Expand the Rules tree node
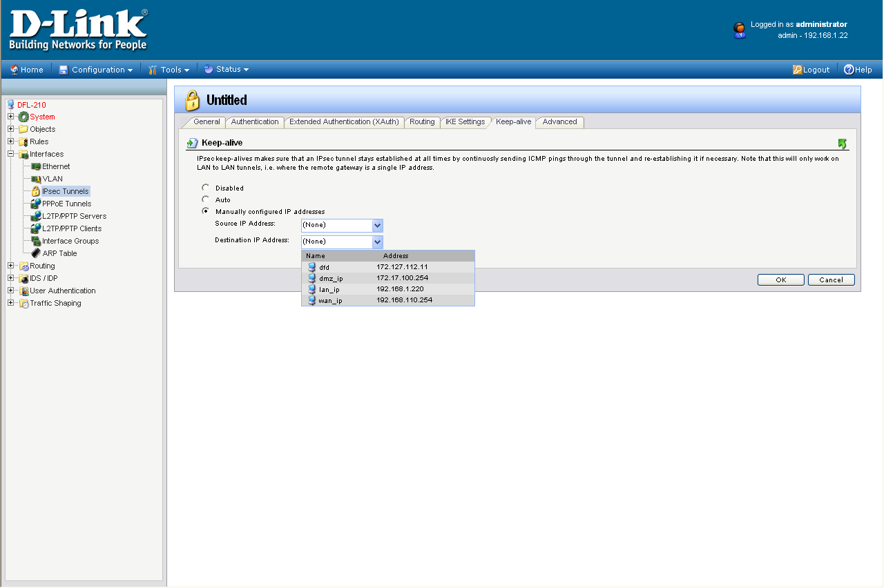The height and width of the screenshot is (588, 884). (x=11, y=141)
